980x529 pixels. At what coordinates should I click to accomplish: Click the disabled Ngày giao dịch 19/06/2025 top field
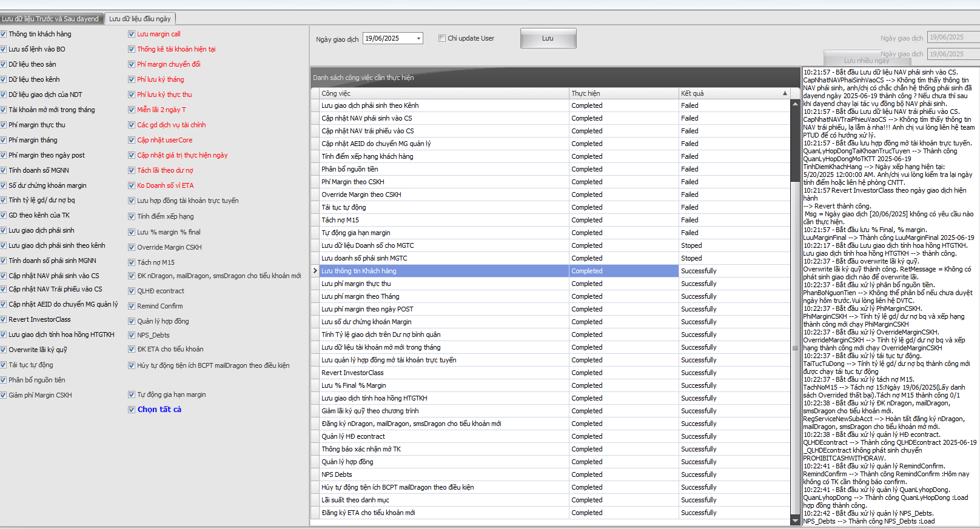click(954, 37)
